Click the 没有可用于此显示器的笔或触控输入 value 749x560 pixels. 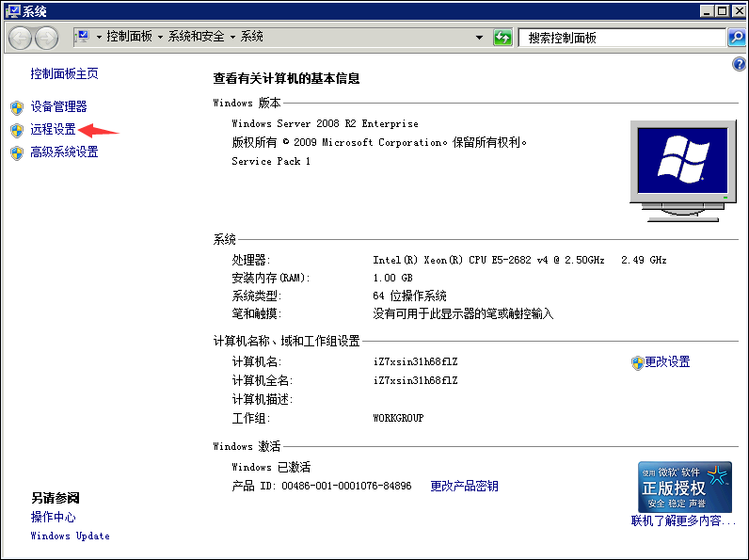[x=463, y=314]
